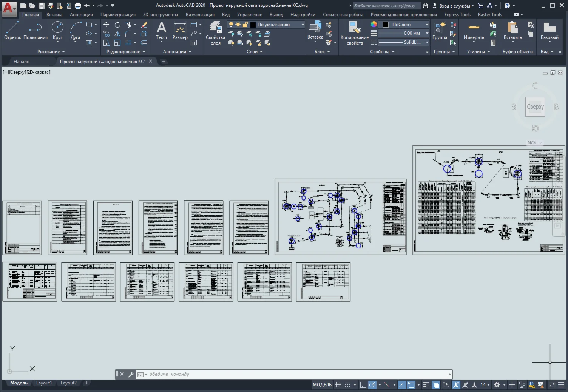Image resolution: width=568 pixels, height=392 pixels.
Task: Open the 0.00 мм lineweight dropdown
Action: pyautogui.click(x=404, y=33)
